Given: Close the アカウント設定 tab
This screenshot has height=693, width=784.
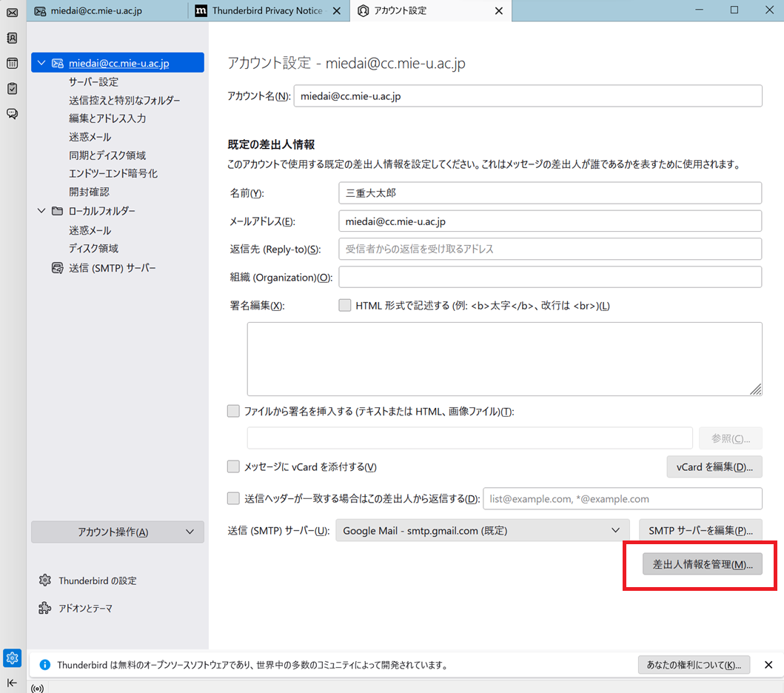Looking at the screenshot, I should click(x=498, y=11).
